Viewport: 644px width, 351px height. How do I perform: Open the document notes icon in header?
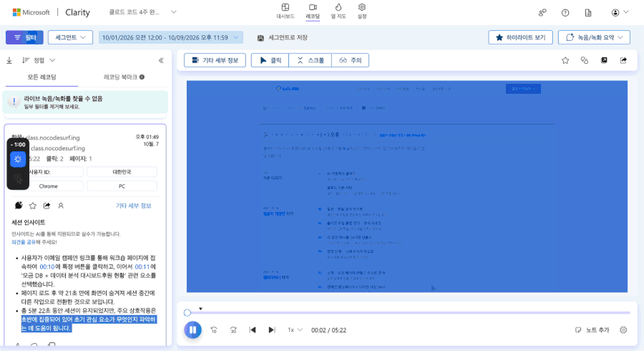point(588,13)
